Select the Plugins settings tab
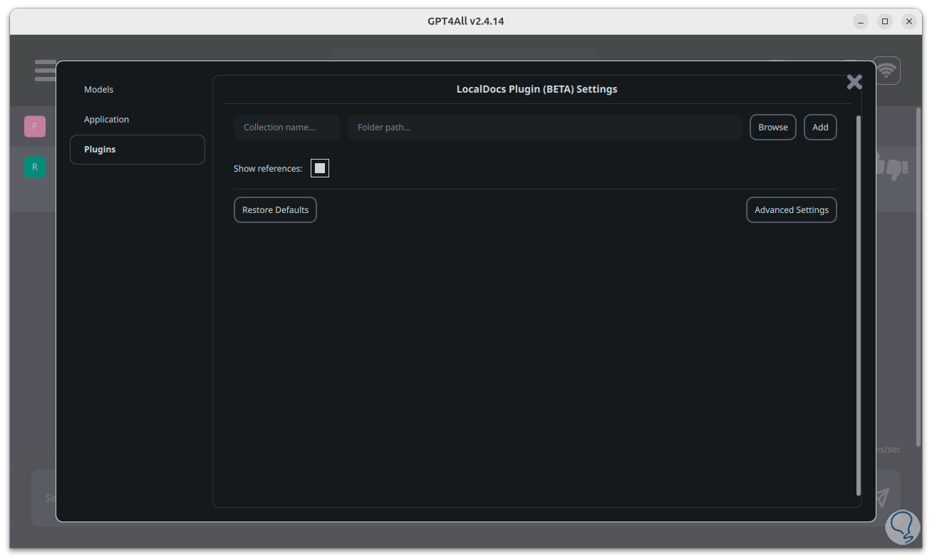Viewport: 932px width, 560px height. [138, 150]
